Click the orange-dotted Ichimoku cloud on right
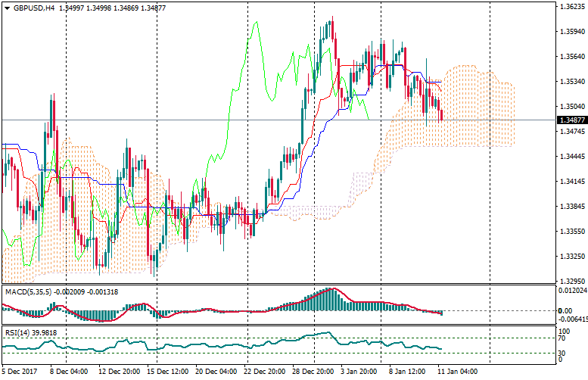Image resolution: width=588 pixels, height=380 pixels. point(469,106)
